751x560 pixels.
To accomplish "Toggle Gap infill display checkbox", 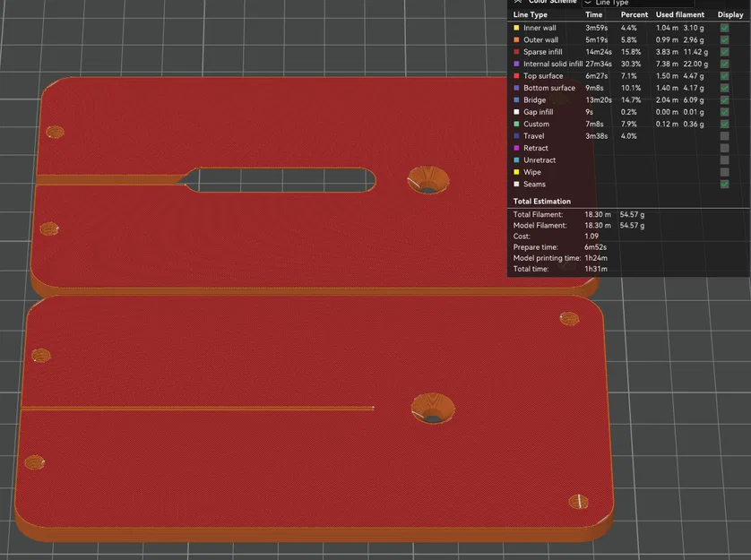I will pyautogui.click(x=724, y=112).
